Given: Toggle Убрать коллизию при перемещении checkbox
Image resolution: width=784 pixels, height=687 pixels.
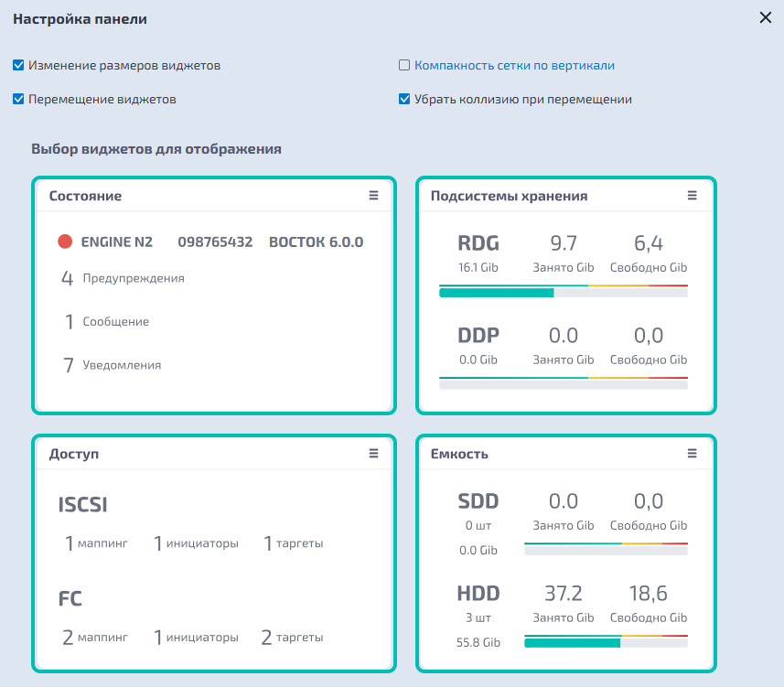Looking at the screenshot, I should (x=404, y=99).
